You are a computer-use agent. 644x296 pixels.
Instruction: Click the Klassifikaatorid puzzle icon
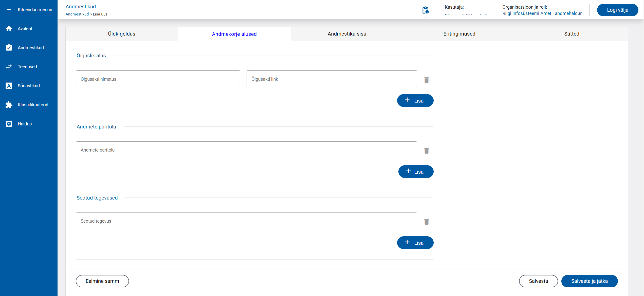[9, 105]
